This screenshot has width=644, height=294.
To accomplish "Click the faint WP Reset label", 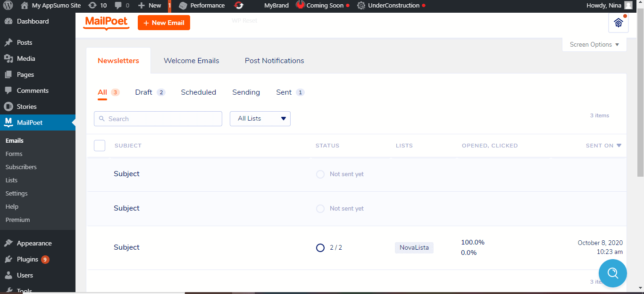I will 244,21.
